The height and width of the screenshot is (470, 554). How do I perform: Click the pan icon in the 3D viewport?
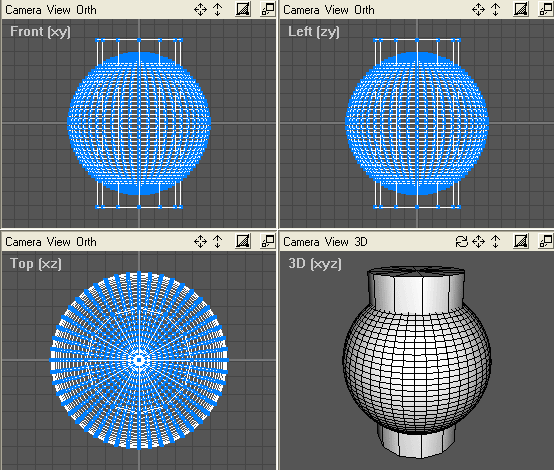[478, 242]
